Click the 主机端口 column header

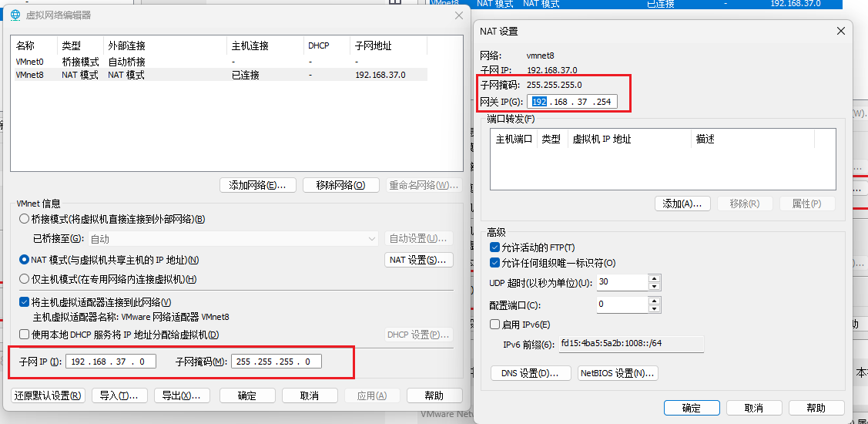click(514, 139)
